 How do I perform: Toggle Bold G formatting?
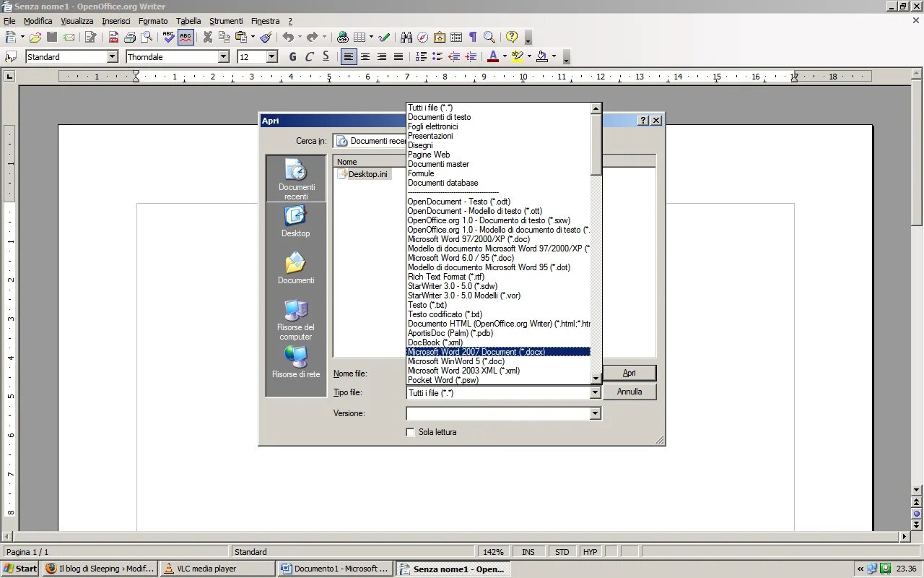point(292,56)
